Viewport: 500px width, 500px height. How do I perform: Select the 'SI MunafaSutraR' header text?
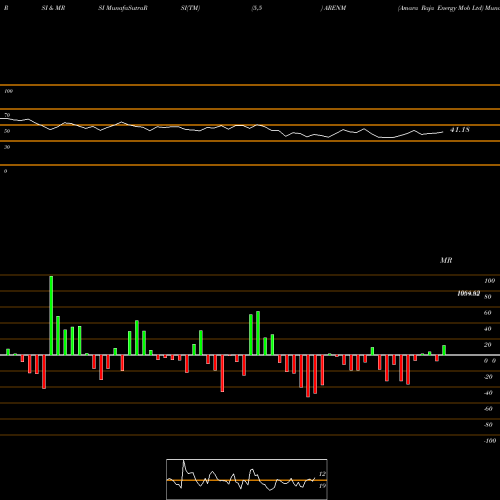coord(123,8)
